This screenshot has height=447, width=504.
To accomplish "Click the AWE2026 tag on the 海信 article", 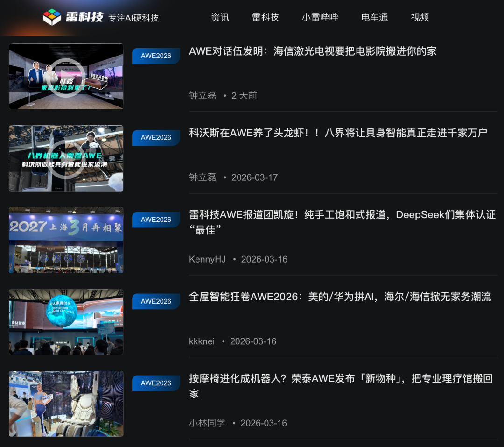I will [x=156, y=56].
